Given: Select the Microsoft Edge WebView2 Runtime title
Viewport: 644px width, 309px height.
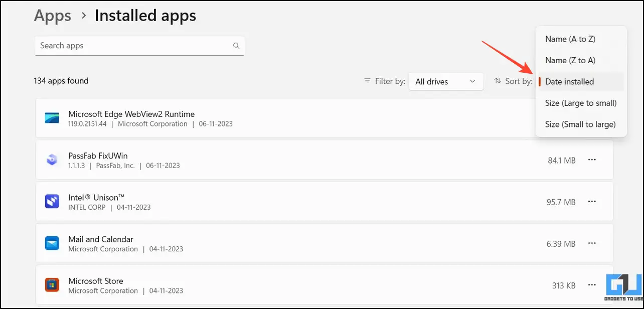Looking at the screenshot, I should click(131, 114).
